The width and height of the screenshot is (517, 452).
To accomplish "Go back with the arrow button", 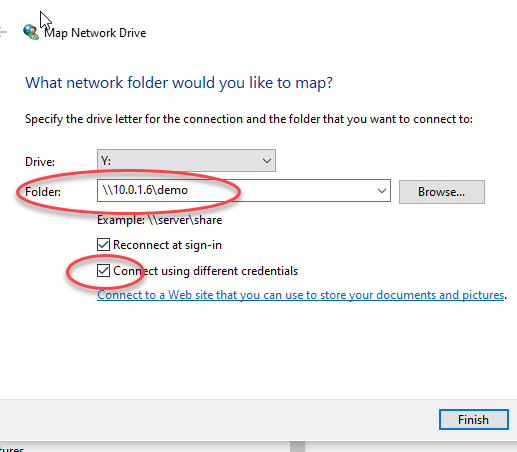I will point(3,32).
